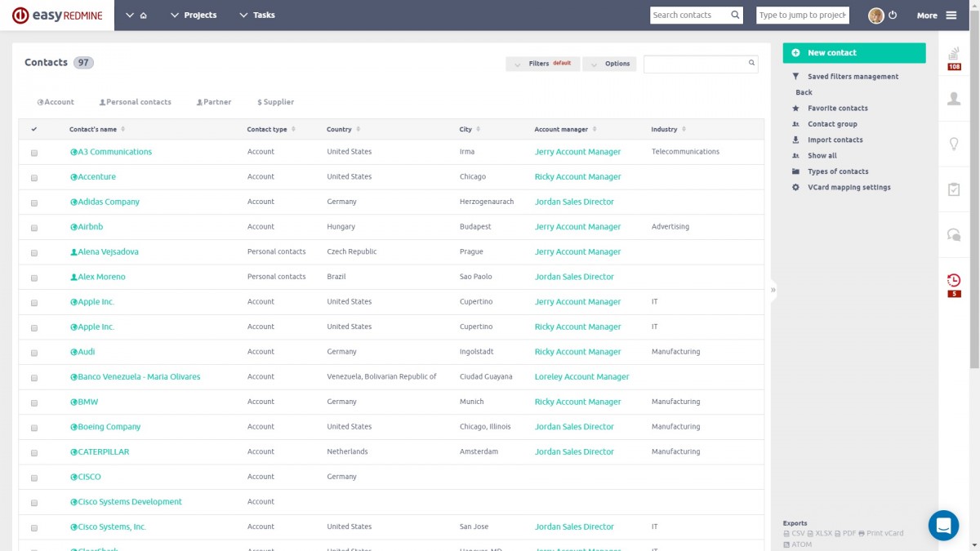Viewport: 980px width, 551px height.
Task: Expand the Options panel
Action: click(x=609, y=64)
